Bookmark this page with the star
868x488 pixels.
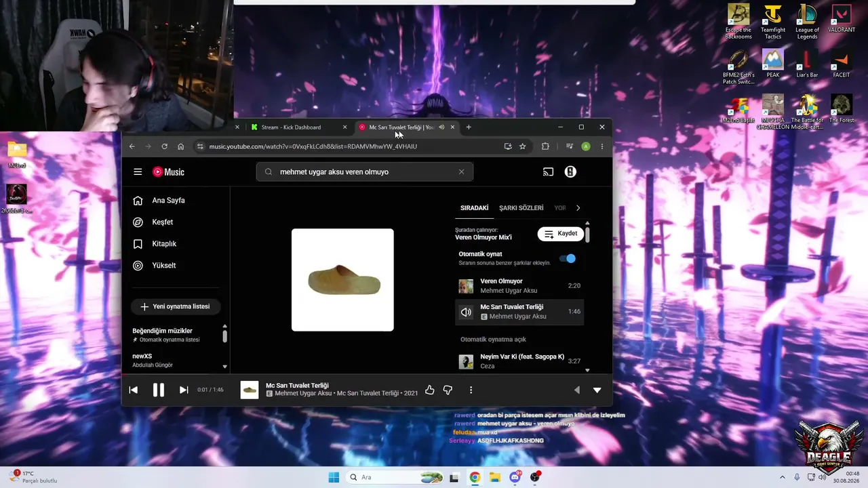[x=523, y=146]
